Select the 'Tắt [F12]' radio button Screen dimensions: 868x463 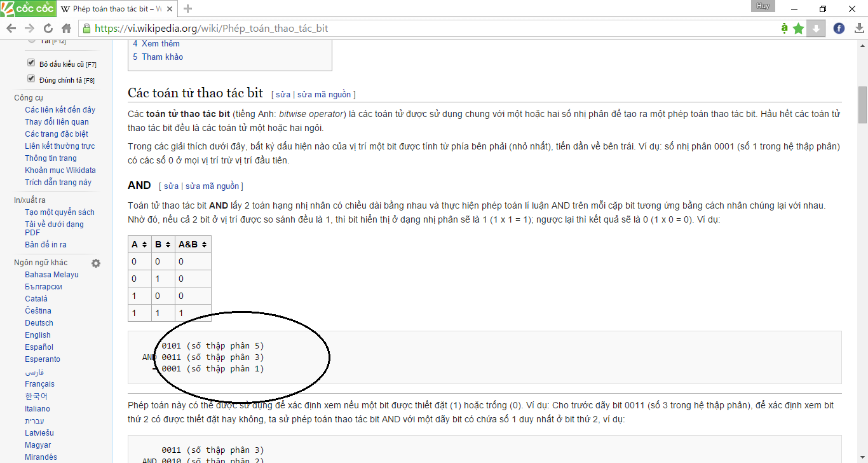click(32, 40)
